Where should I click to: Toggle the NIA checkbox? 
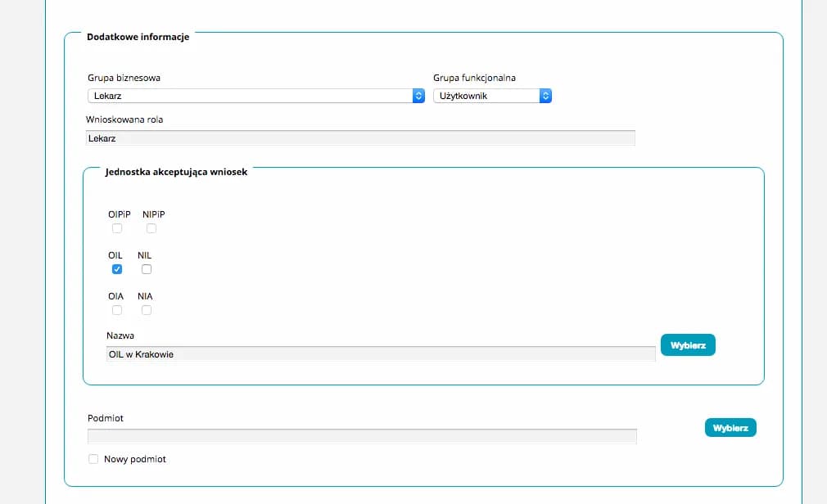(x=147, y=310)
